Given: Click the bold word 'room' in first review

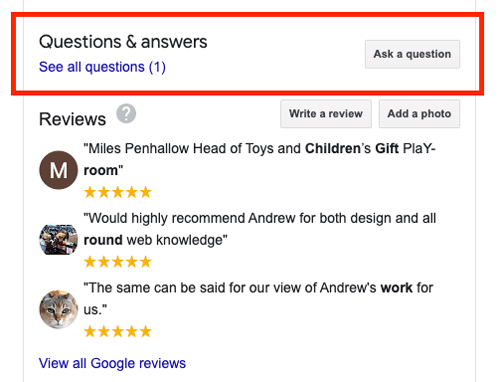Looking at the screenshot, I should pyautogui.click(x=100, y=170).
